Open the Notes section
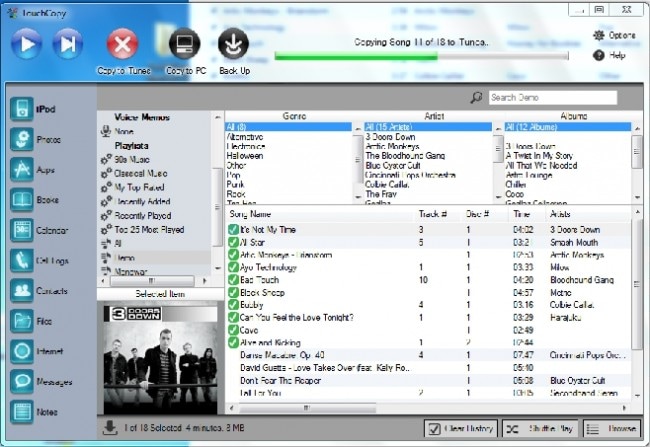The image size is (650, 447). coord(22,412)
